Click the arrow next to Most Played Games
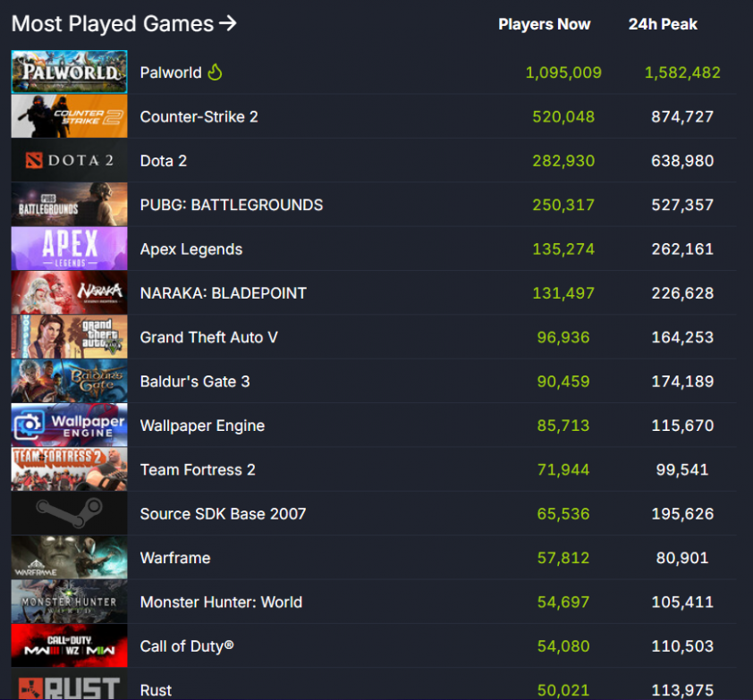 228,23
